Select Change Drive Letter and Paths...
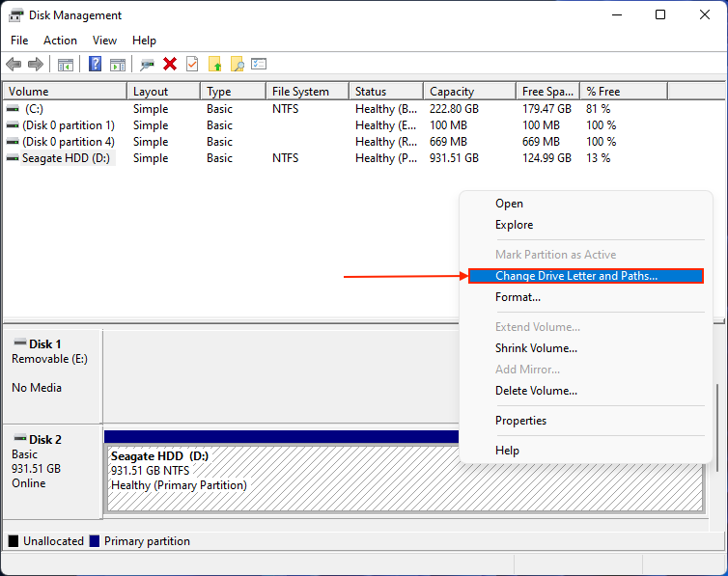The width and height of the screenshot is (728, 576). coord(585,276)
